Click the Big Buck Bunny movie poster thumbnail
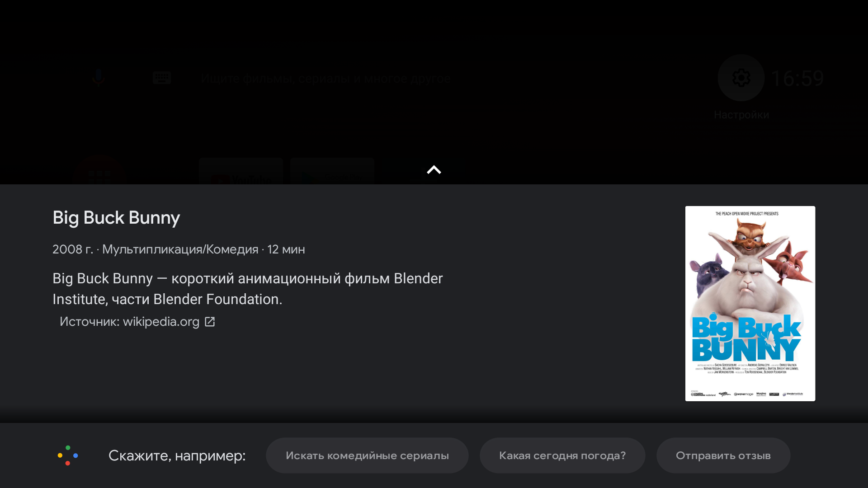Viewport: 868px width, 488px height. pyautogui.click(x=750, y=303)
